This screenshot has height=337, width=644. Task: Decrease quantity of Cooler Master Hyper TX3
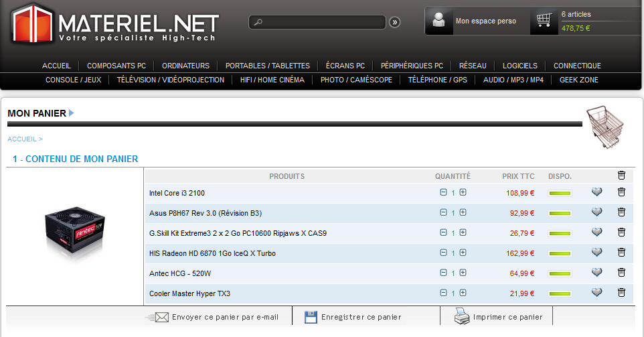443,293
